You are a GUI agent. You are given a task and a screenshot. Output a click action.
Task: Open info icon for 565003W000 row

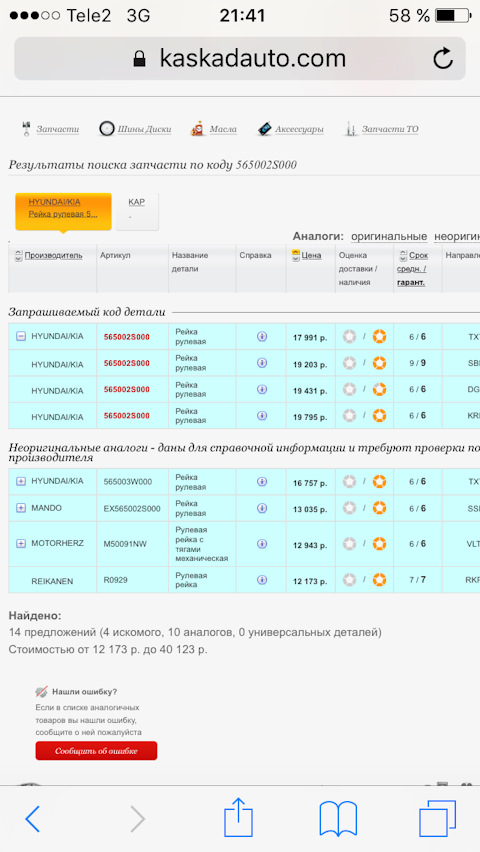coord(261,481)
